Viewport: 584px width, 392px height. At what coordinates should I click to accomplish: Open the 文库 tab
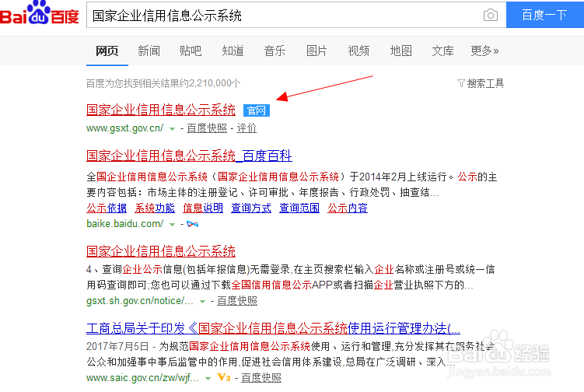click(x=442, y=51)
